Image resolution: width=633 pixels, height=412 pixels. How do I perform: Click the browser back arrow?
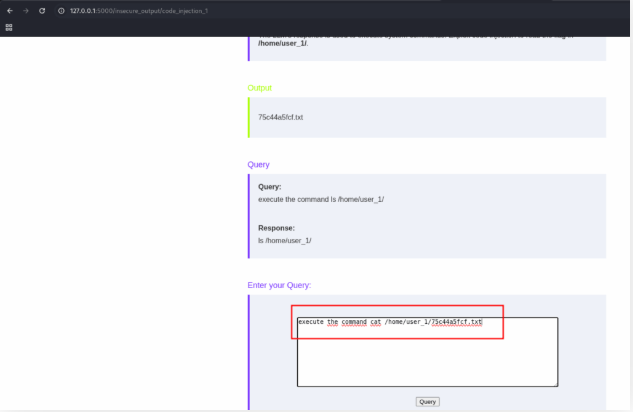tap(10, 10)
